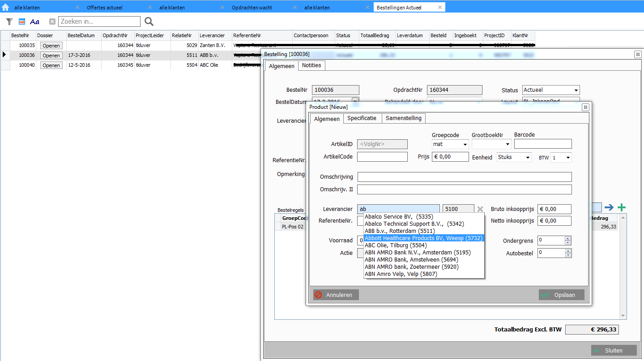Image resolution: width=644 pixels, height=361 pixels.
Task: Click the blue arrow icon above Bestelregels
Action: click(x=609, y=207)
